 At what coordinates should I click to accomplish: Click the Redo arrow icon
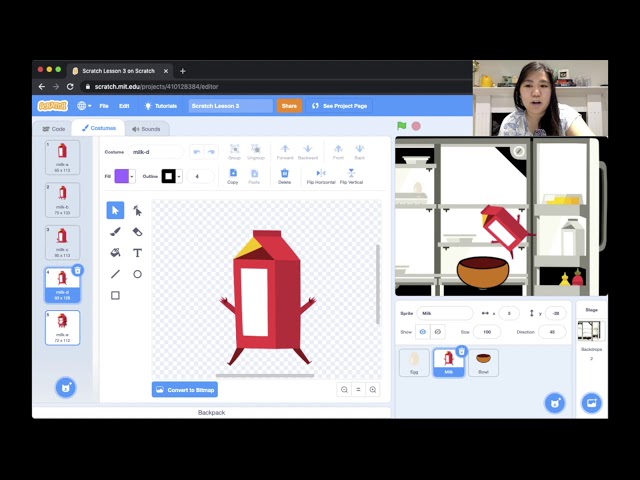[211, 152]
